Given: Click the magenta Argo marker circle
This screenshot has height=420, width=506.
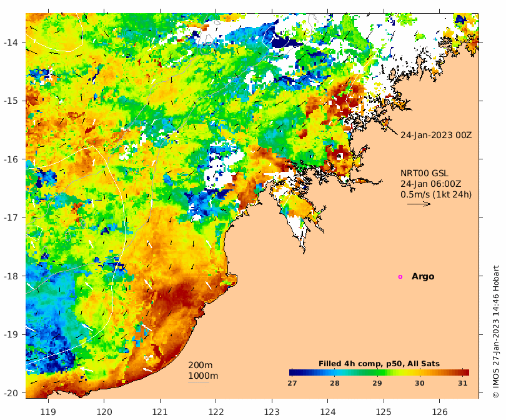Looking at the screenshot, I should pyautogui.click(x=400, y=277).
